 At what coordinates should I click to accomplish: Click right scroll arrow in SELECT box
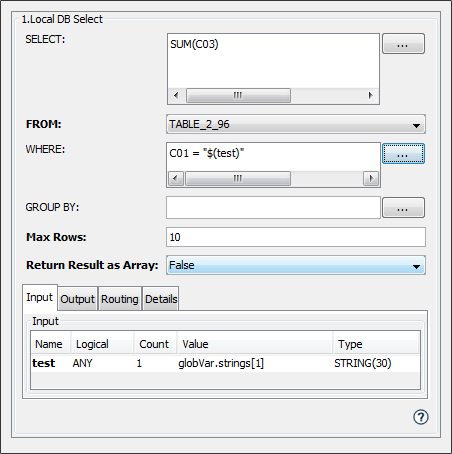coord(370,96)
